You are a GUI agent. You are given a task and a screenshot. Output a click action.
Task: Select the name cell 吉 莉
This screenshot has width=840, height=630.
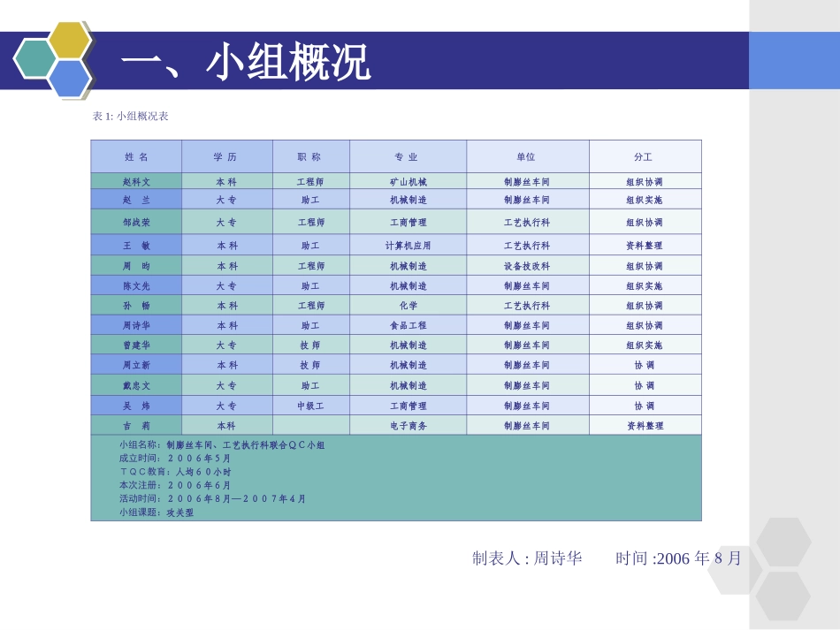[x=136, y=426]
